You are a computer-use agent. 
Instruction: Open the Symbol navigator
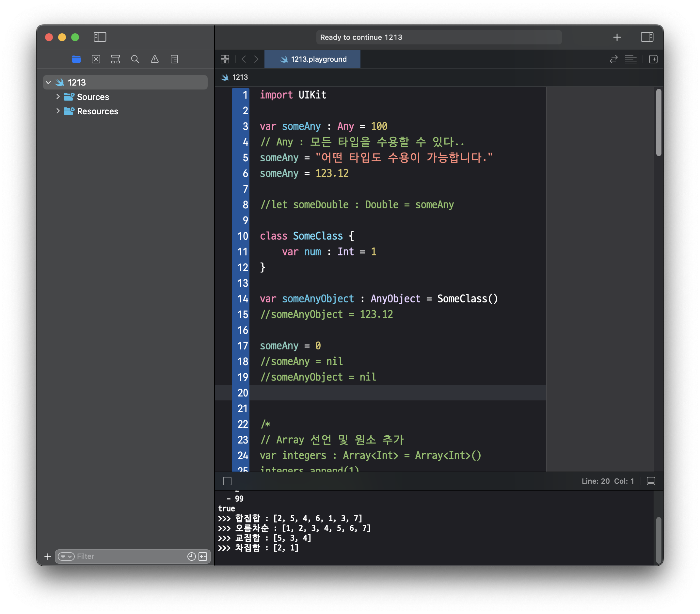pos(115,59)
